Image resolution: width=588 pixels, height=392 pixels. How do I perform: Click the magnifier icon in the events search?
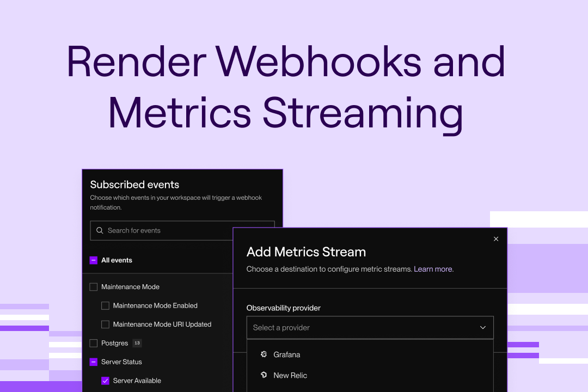[100, 230]
